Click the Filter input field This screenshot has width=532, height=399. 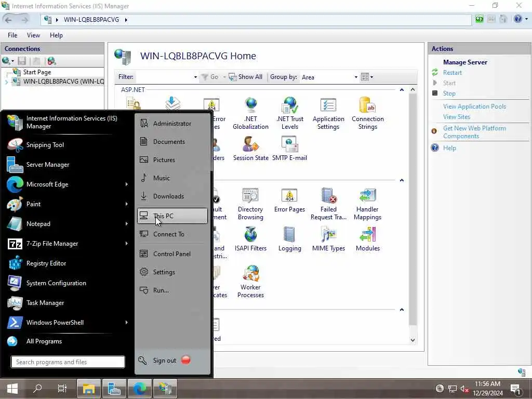pyautogui.click(x=164, y=77)
